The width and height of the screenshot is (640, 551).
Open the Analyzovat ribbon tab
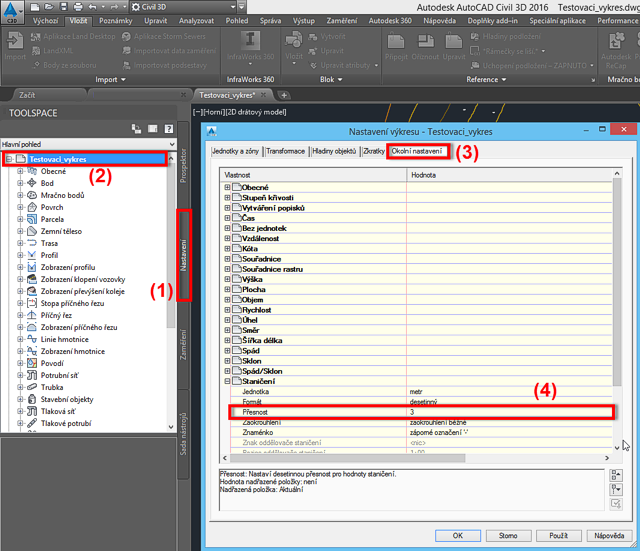[196, 21]
